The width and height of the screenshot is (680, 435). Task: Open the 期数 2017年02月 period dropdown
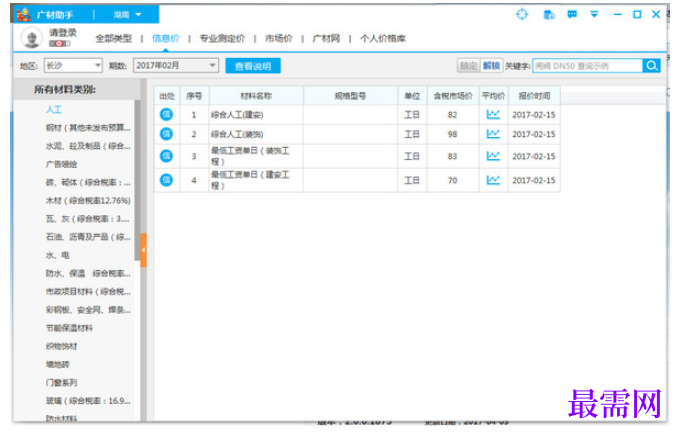pyautogui.click(x=175, y=65)
